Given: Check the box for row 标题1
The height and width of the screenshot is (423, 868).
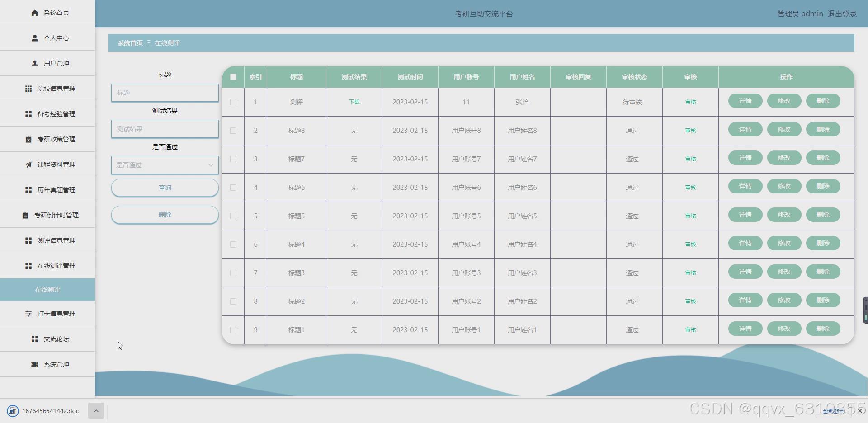Looking at the screenshot, I should pos(233,330).
